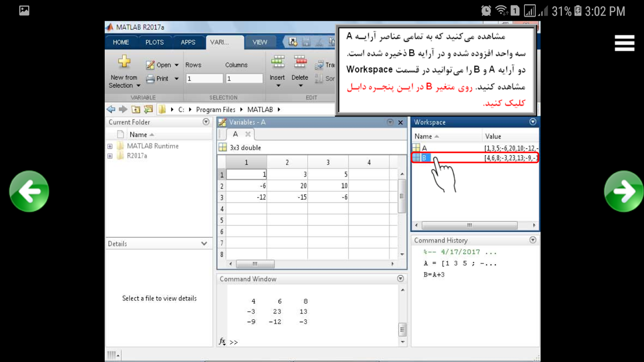Screen dimensions: 644x362
Task: Click the Delete rows red icon
Action: click(x=300, y=62)
